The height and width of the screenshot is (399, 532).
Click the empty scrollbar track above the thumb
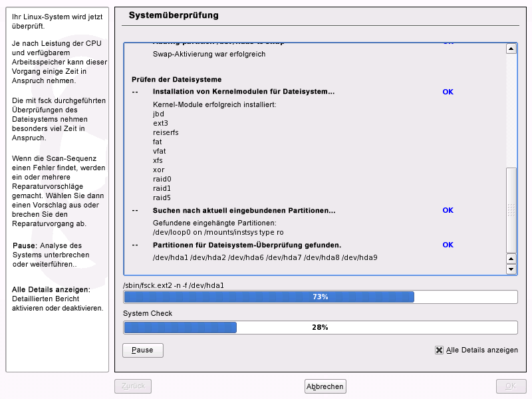(511, 106)
